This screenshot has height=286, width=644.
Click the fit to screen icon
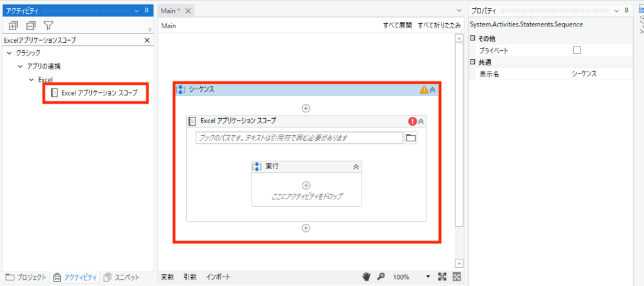tap(442, 277)
